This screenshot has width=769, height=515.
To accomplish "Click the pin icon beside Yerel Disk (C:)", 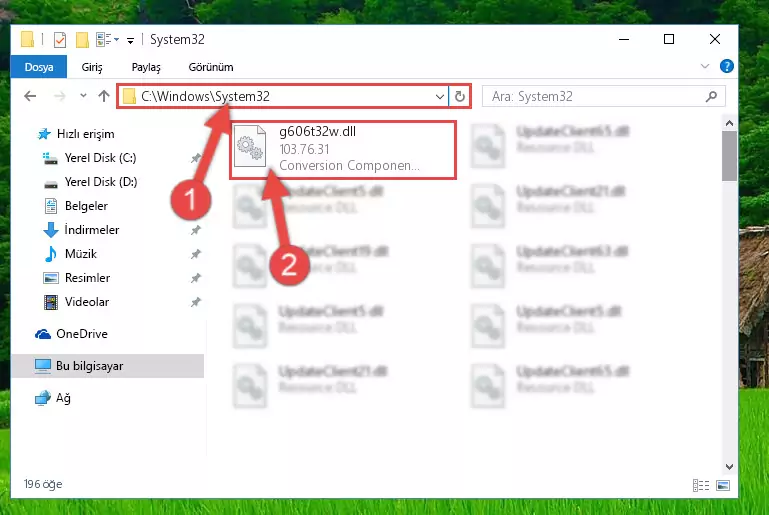I will click(195, 158).
